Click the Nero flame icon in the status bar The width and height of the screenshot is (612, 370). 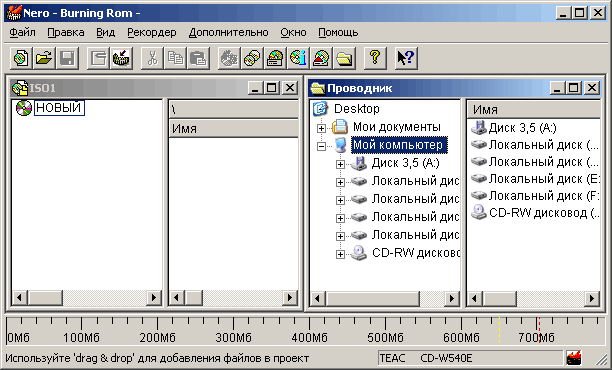pyautogui.click(x=574, y=358)
